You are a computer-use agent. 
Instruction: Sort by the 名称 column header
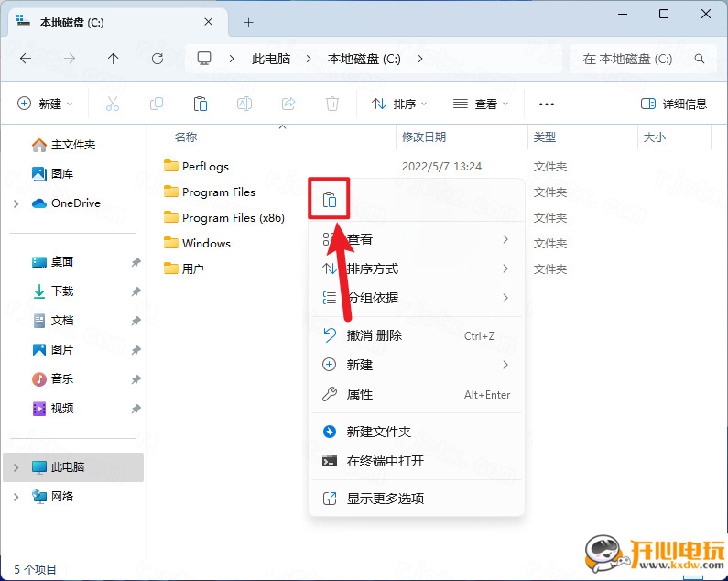186,137
